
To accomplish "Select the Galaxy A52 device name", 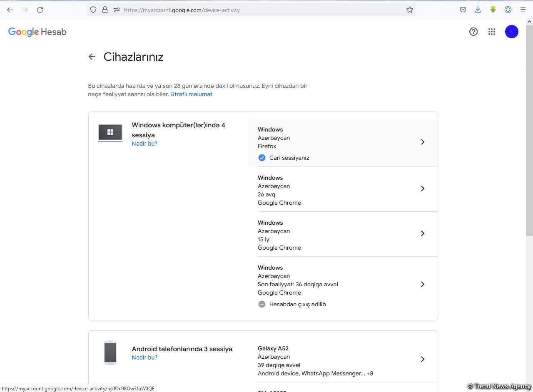I will (x=273, y=348).
